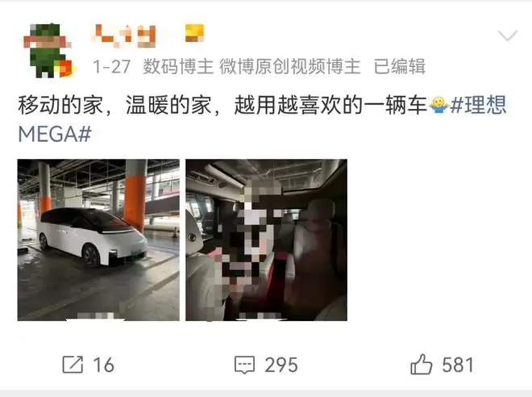
Task: Like the post with thumbs-up icon
Action: (421, 365)
